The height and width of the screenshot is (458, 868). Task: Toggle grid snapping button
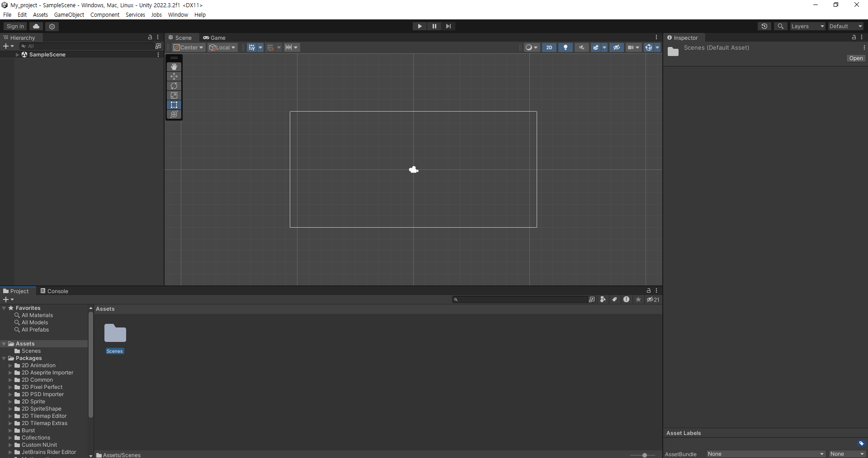pyautogui.click(x=270, y=47)
